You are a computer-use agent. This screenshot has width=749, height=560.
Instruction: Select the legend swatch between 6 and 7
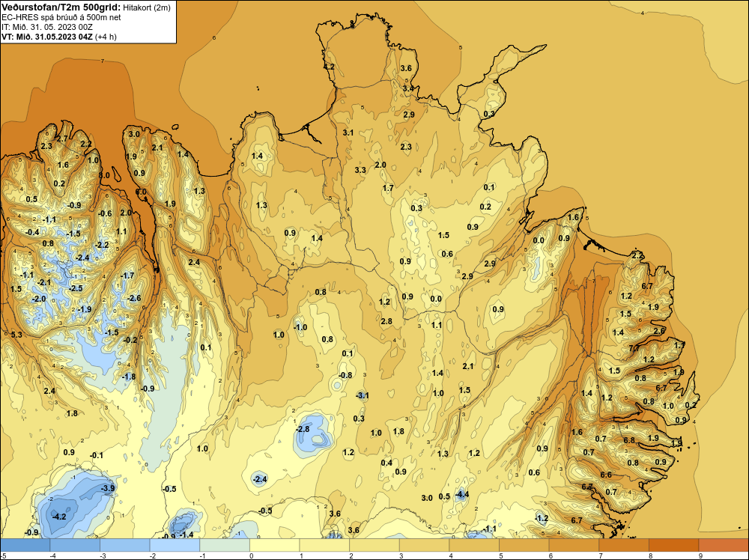pos(574,545)
